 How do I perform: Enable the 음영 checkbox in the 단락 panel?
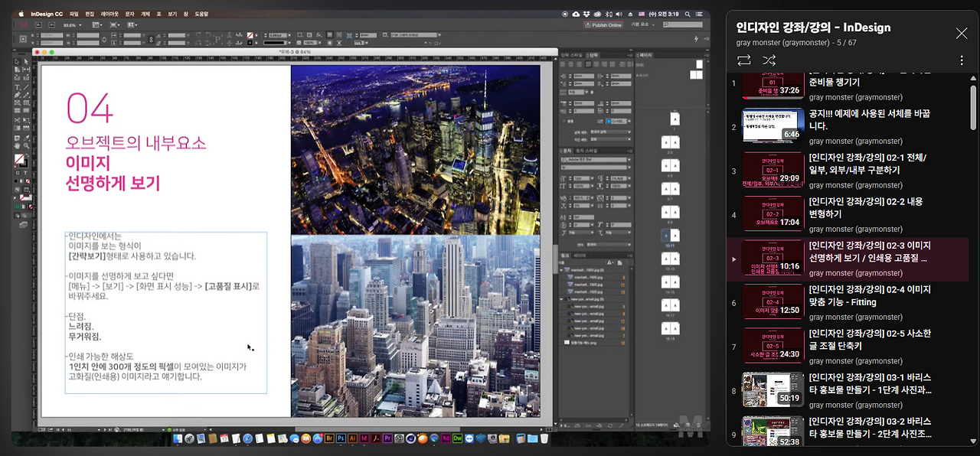click(564, 121)
